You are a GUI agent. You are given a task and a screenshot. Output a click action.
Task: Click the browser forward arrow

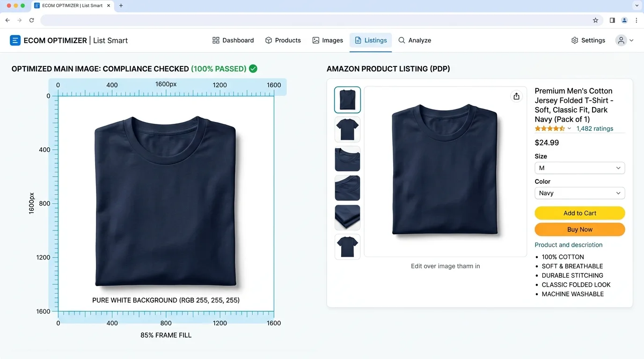(x=19, y=20)
